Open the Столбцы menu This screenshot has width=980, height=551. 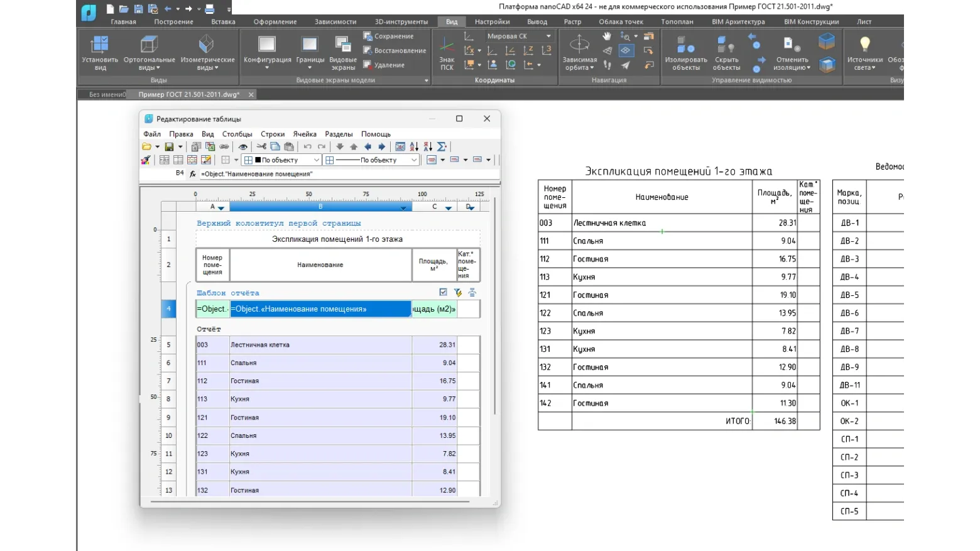pyautogui.click(x=237, y=134)
